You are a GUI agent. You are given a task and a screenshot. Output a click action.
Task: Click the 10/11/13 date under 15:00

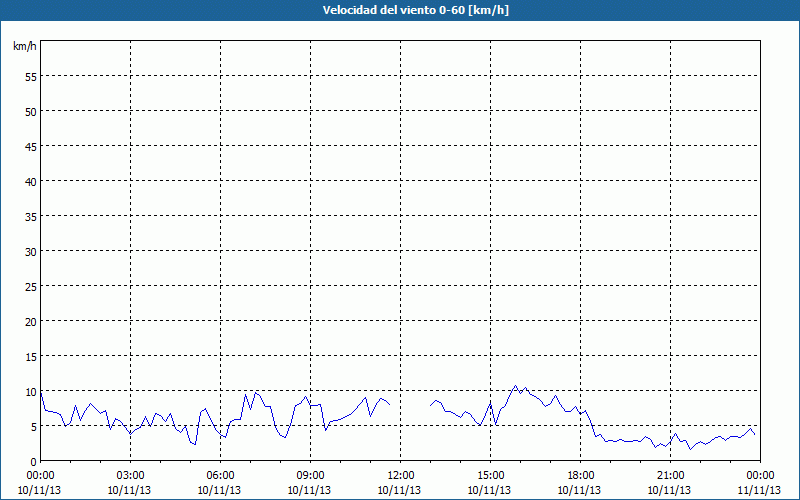pos(489,490)
